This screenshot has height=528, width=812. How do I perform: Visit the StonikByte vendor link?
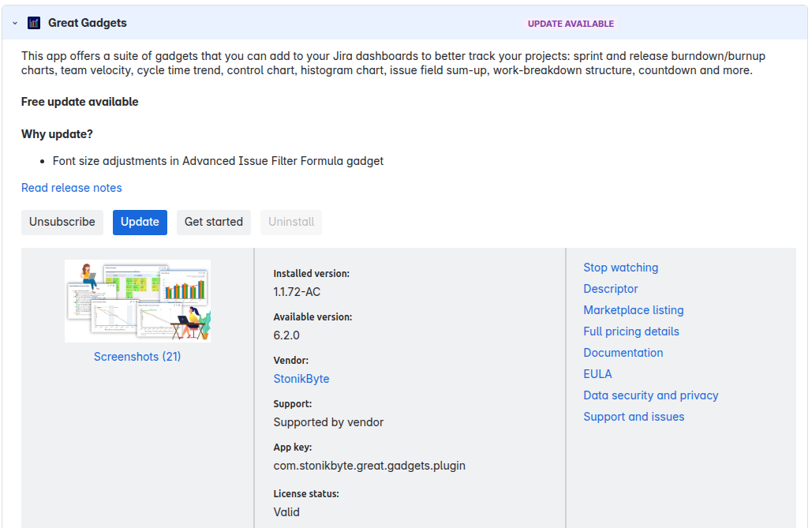[301, 379]
